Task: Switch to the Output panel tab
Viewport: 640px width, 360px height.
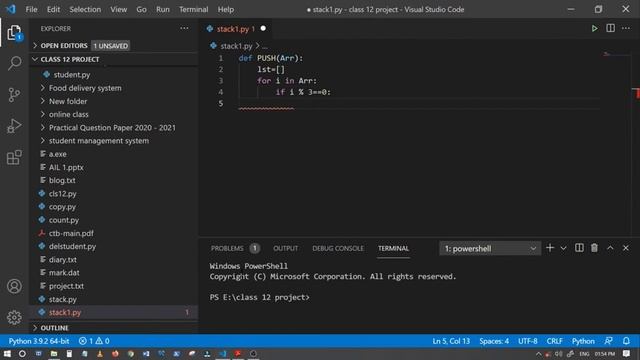Action: pyautogui.click(x=285, y=248)
